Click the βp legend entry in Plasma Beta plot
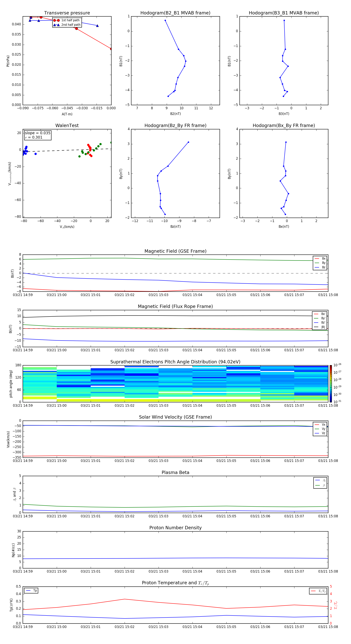 coord(320,480)
